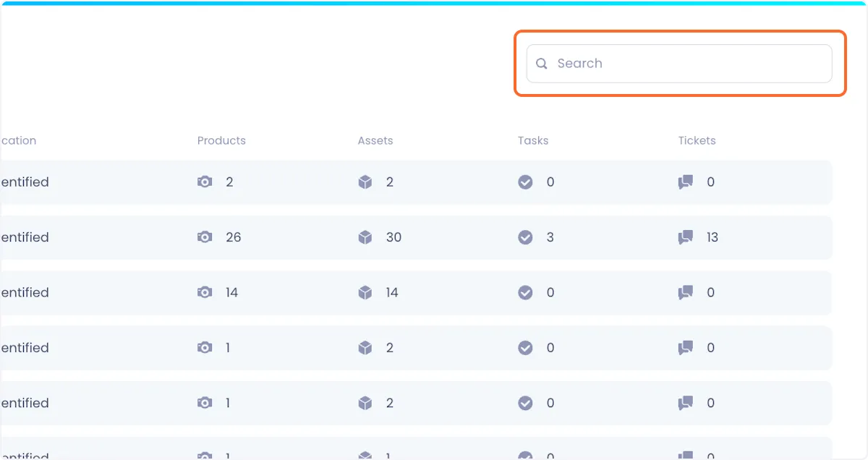
Task: Click the cube icon beside 14 assets
Action: (x=365, y=292)
